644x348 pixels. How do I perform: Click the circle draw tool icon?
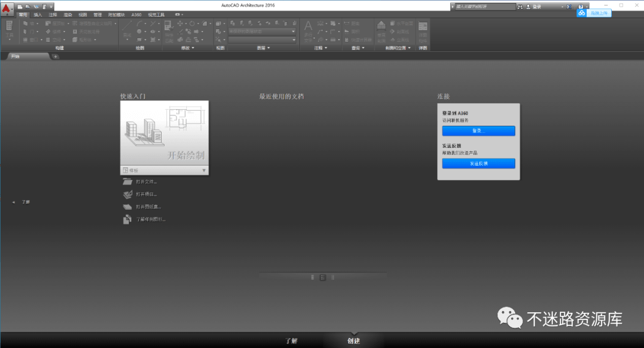click(139, 32)
